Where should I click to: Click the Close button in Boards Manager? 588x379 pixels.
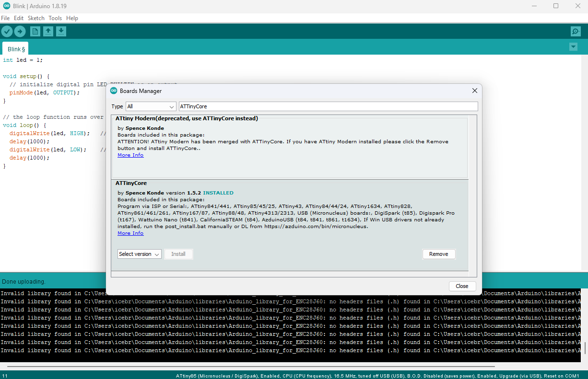pyautogui.click(x=462, y=286)
